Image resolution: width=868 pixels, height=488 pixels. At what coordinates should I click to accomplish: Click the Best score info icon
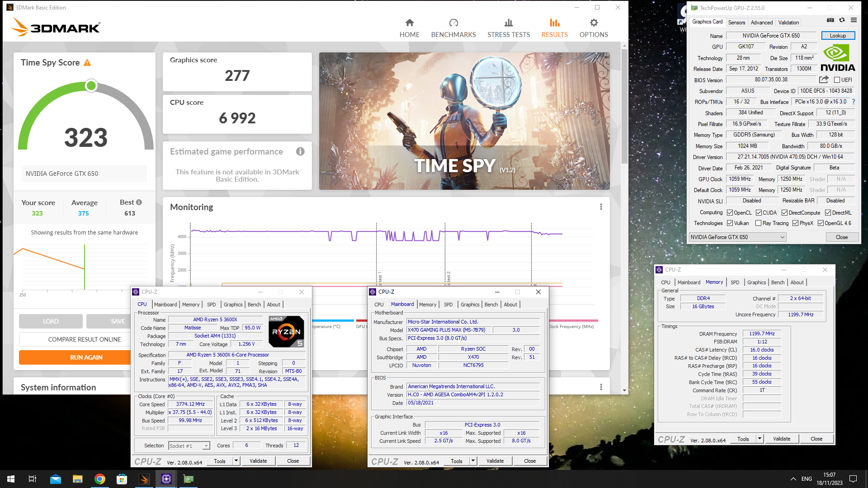pos(139,202)
